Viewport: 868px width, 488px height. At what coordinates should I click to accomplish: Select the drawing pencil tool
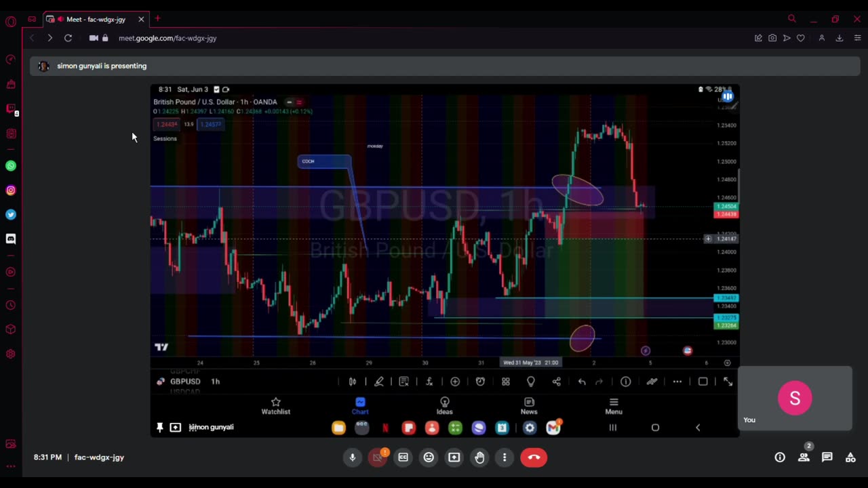tap(379, 382)
